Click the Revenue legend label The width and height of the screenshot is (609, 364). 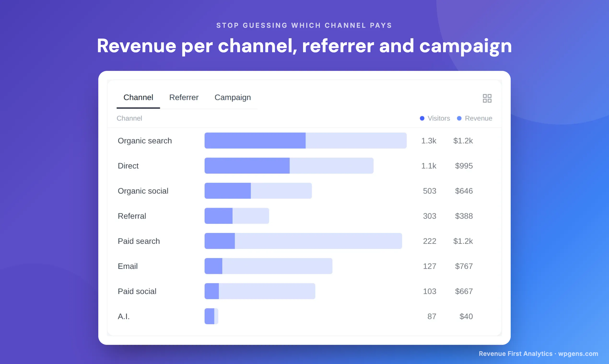(x=478, y=118)
